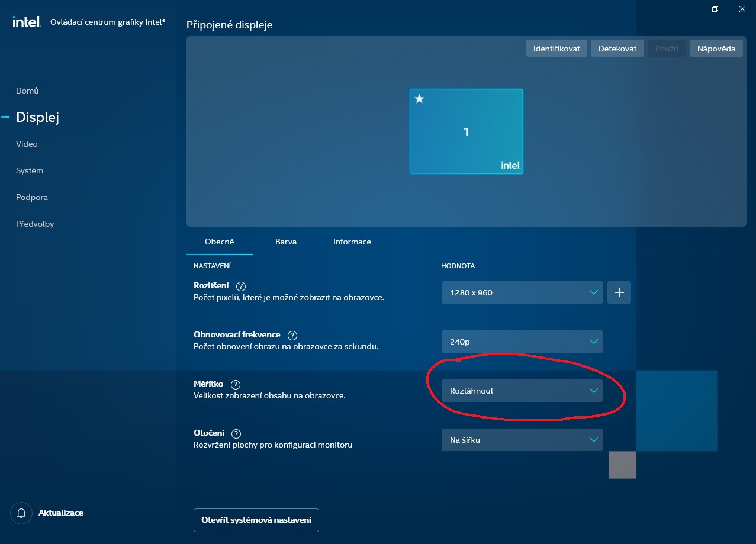Screen dimensions: 756x544
Task: Open Předvolby in the sidebar
Action: 35,224
